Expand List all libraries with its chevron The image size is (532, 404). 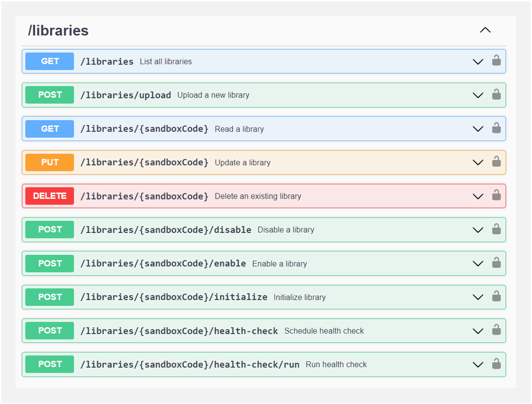coord(478,62)
